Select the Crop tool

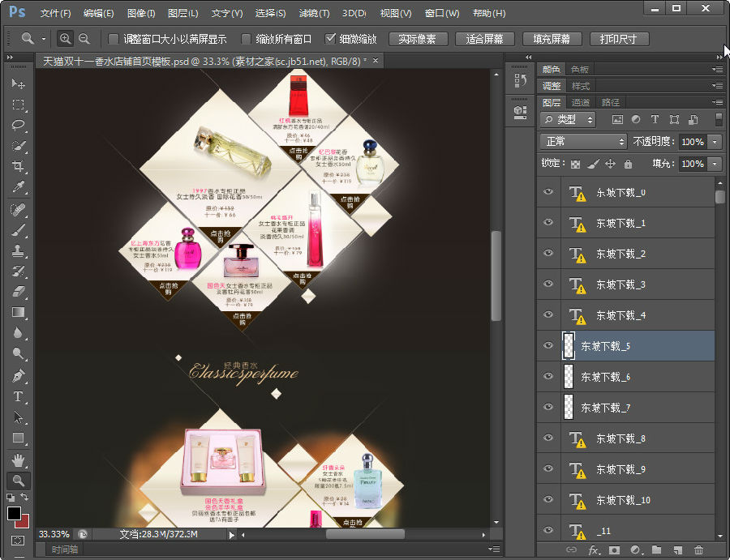[18, 167]
